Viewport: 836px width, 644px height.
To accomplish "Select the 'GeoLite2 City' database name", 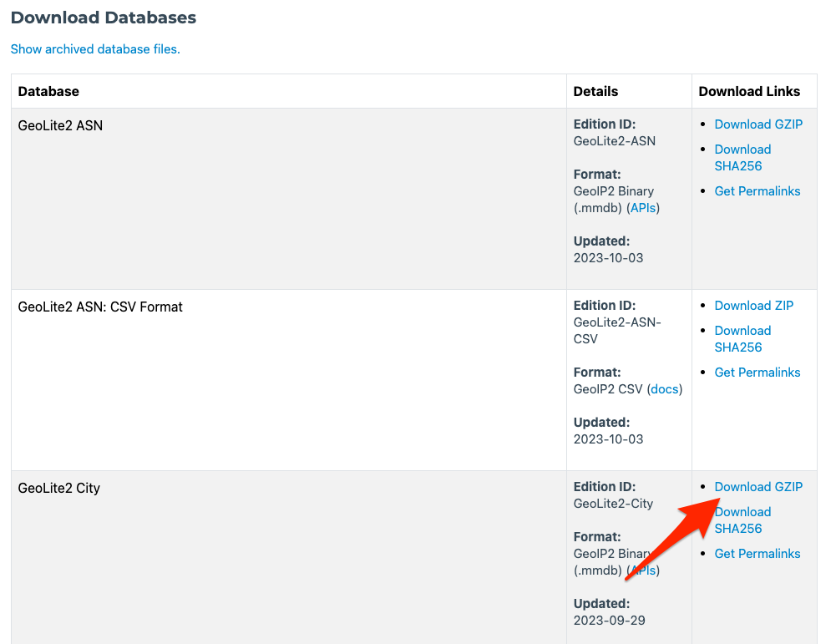I will pos(58,488).
